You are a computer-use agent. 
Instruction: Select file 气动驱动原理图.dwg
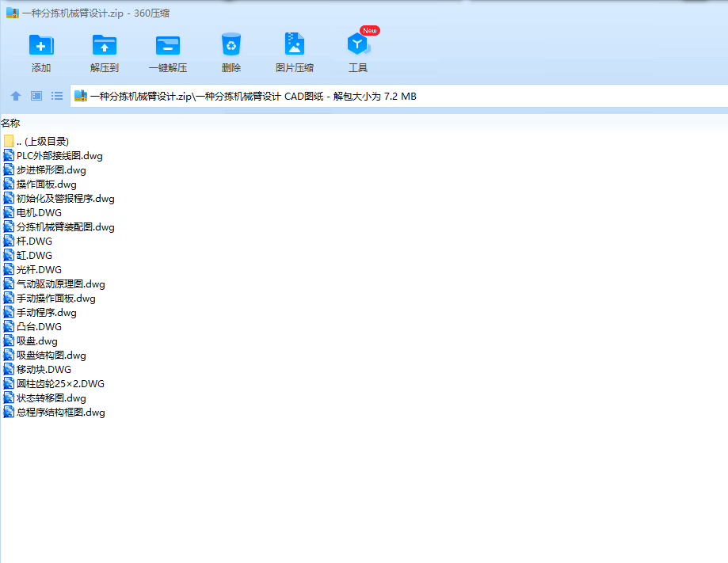pos(61,284)
